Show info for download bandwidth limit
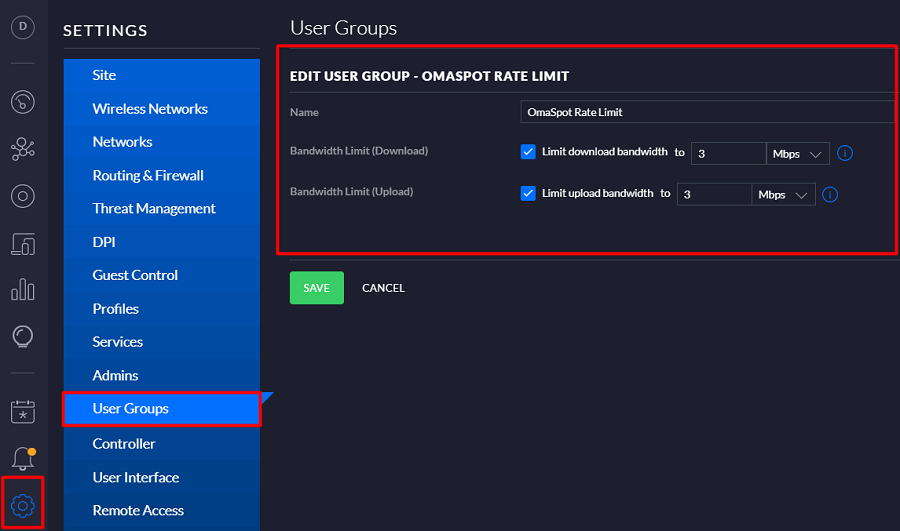900x531 pixels. click(845, 153)
